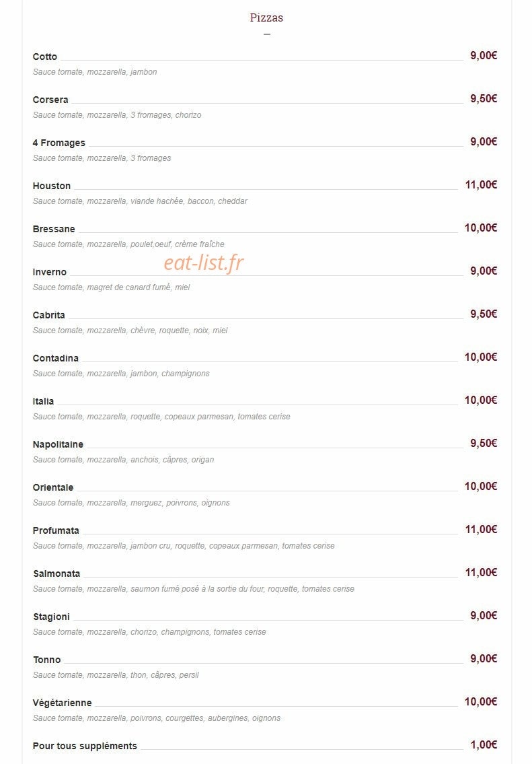The height and width of the screenshot is (764, 532).
Task: Click the eat-list.fr watermark
Action: (204, 263)
